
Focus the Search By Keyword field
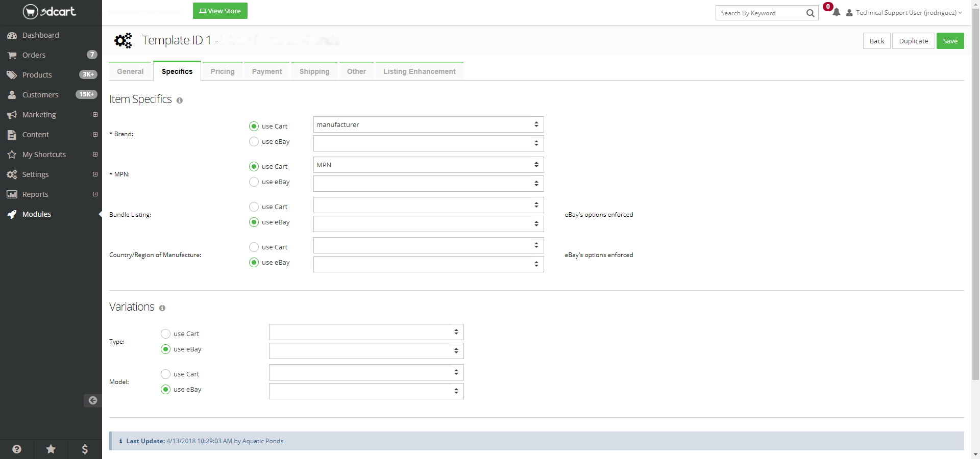[x=761, y=13]
